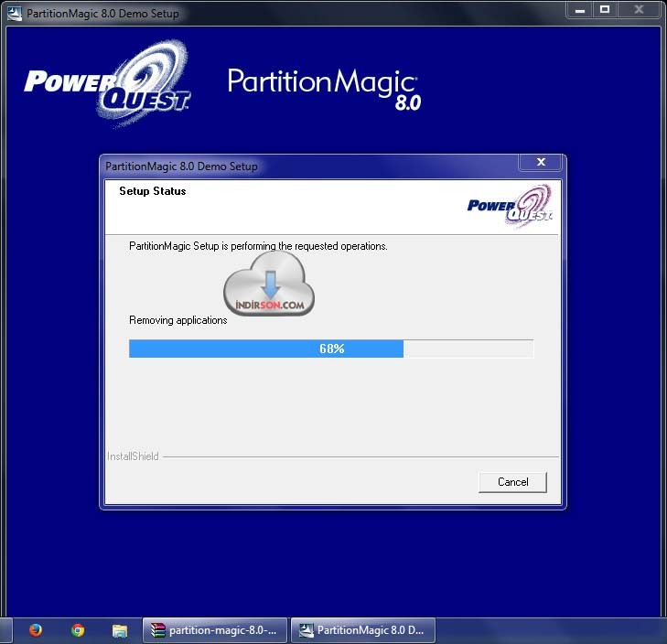Viewport: 667px width, 644px height.
Task: Click 'PartitionMagic Setup is performing' message
Action: tap(258, 246)
